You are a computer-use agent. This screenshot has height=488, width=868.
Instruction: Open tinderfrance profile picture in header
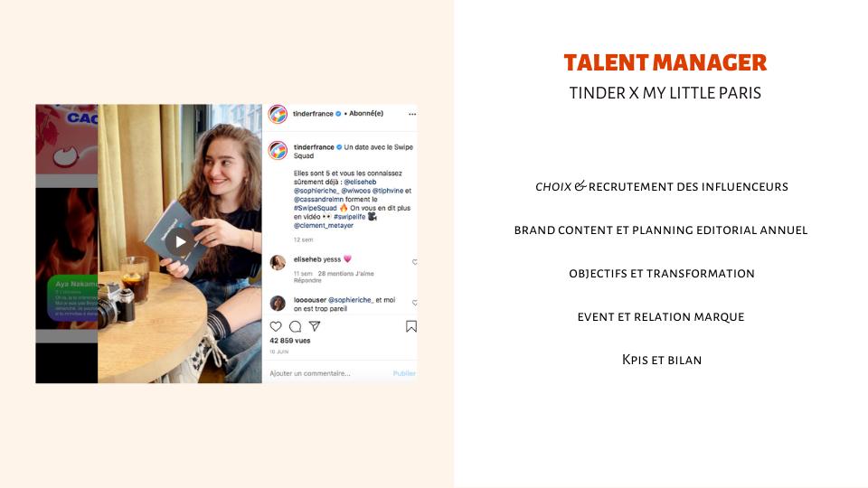pos(278,114)
